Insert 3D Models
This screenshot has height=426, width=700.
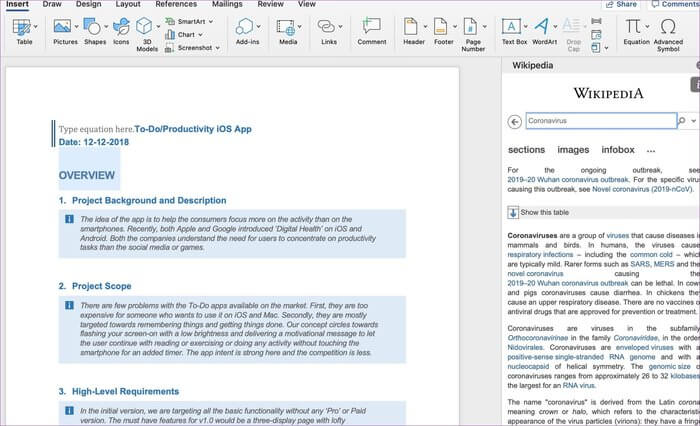(146, 34)
